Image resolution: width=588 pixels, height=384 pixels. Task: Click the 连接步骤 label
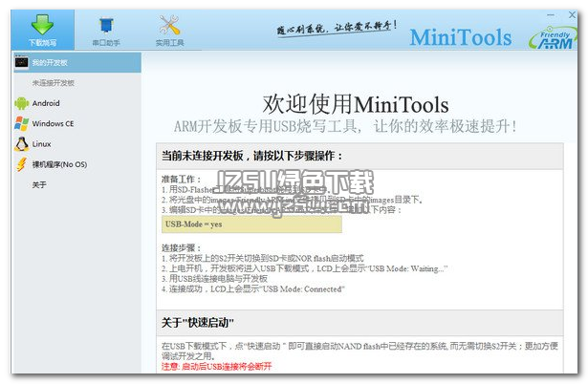tap(182, 247)
